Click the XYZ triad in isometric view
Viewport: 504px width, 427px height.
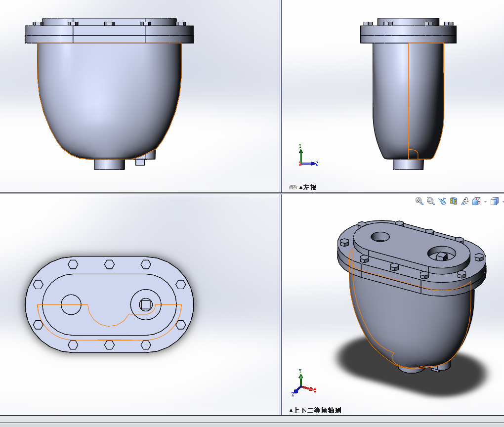(304, 383)
